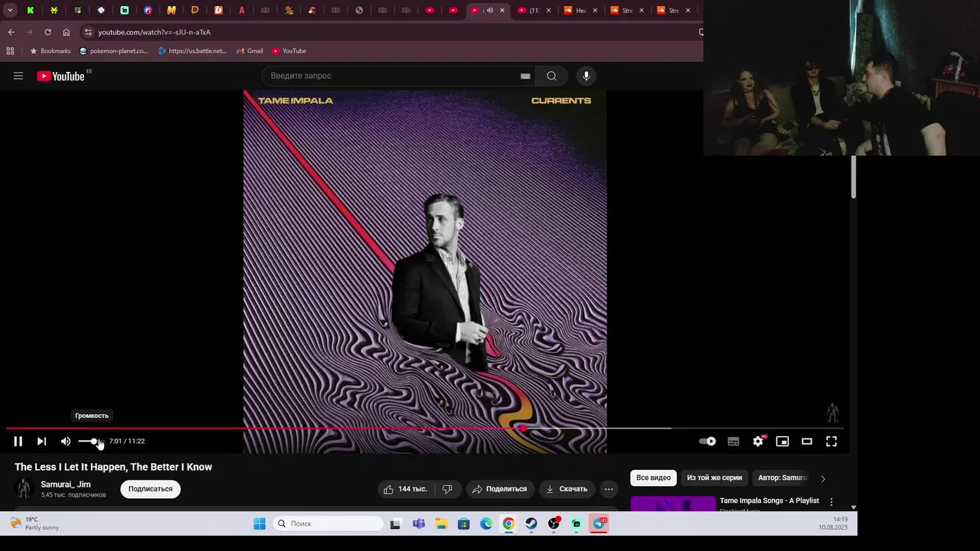Open Microsoft Store from taskbar
The width and height of the screenshot is (980, 551).
point(463,523)
